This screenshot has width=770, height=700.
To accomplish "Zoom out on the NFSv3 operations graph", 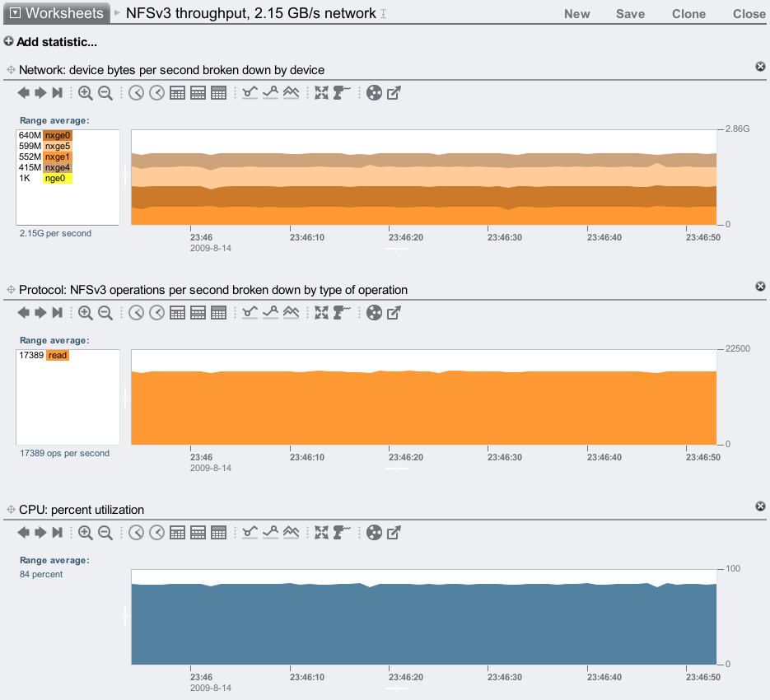I will click(105, 313).
